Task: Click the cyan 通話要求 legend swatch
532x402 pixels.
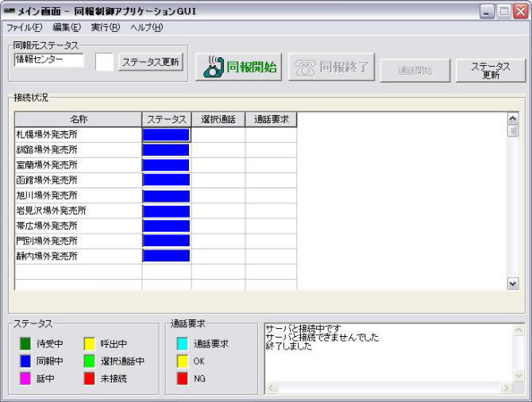Action: [x=183, y=344]
